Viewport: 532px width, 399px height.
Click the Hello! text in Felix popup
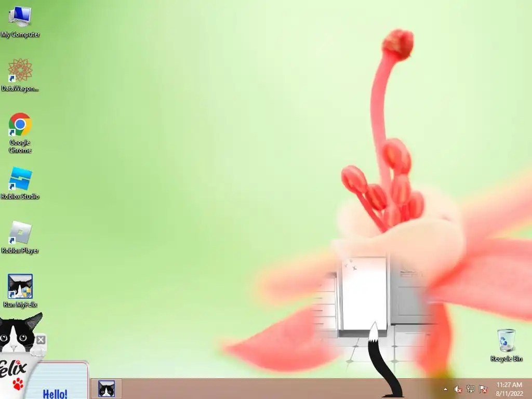tap(55, 394)
